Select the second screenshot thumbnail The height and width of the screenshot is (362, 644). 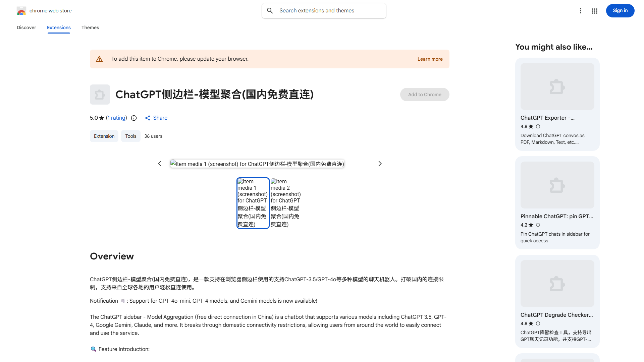pyautogui.click(x=285, y=203)
